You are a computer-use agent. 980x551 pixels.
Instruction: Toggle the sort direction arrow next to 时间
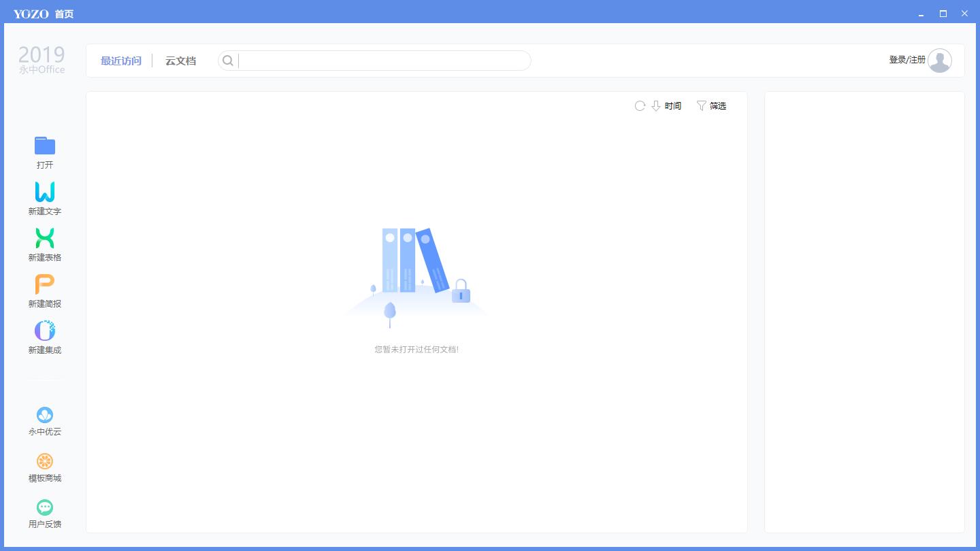coord(655,106)
